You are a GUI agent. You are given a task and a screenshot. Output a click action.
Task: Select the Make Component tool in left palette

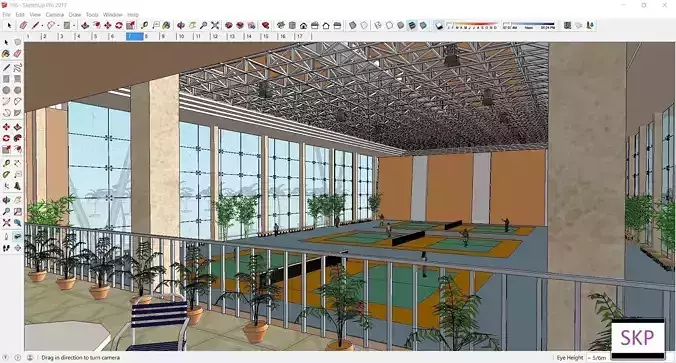17,42
